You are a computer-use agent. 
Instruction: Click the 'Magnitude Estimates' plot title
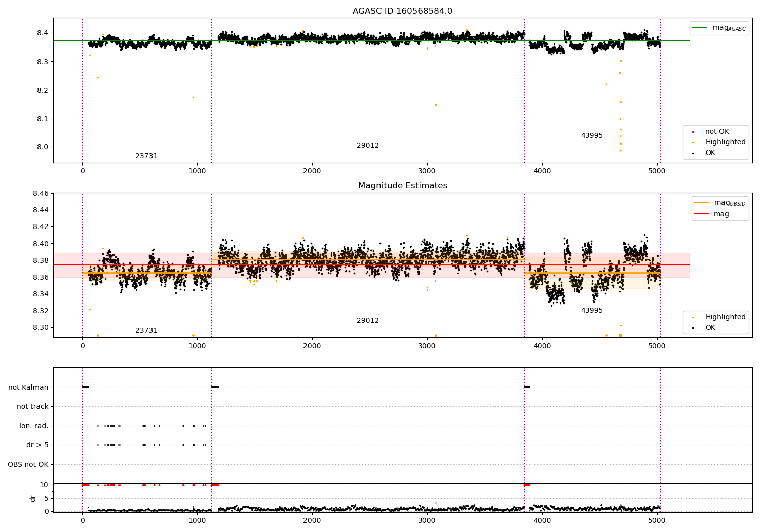[x=402, y=186]
